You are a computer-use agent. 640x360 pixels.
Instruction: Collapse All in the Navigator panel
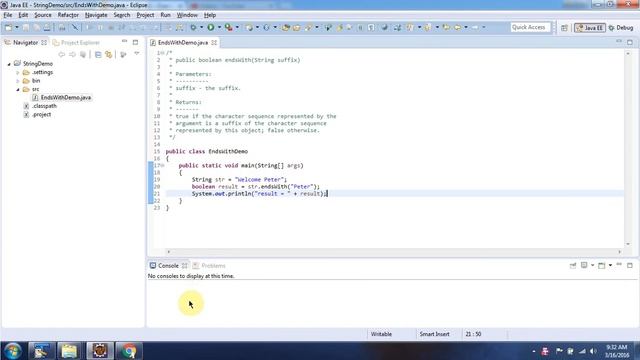[x=98, y=54]
